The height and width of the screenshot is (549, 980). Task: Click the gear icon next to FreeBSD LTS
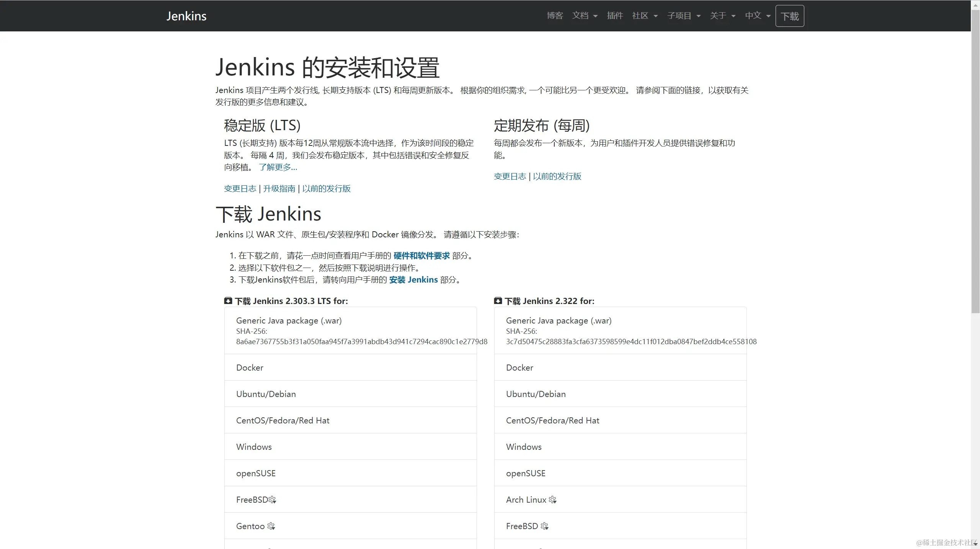point(272,500)
